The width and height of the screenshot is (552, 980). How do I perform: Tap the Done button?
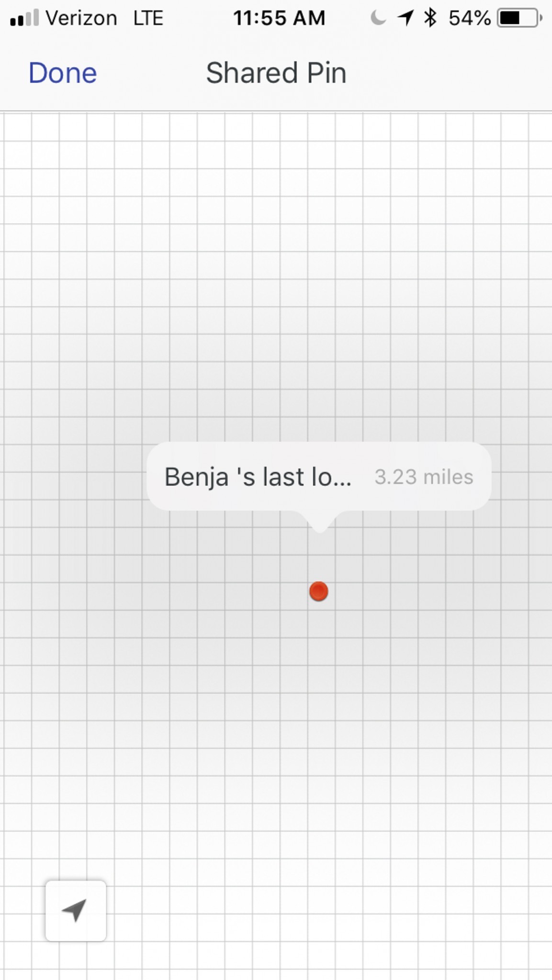click(x=63, y=73)
